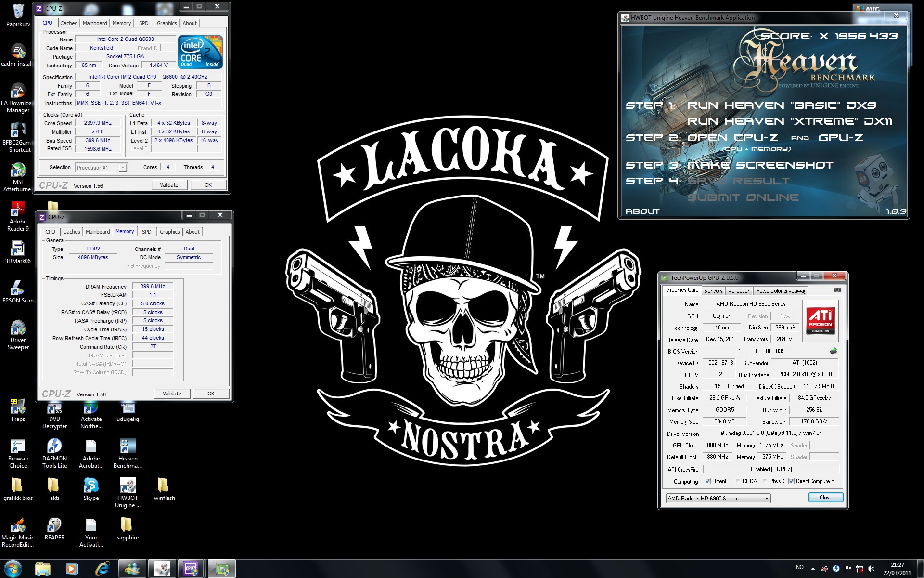924x578 pixels.
Task: Click Validate in the lower CPU-Z window
Action: tap(172, 394)
